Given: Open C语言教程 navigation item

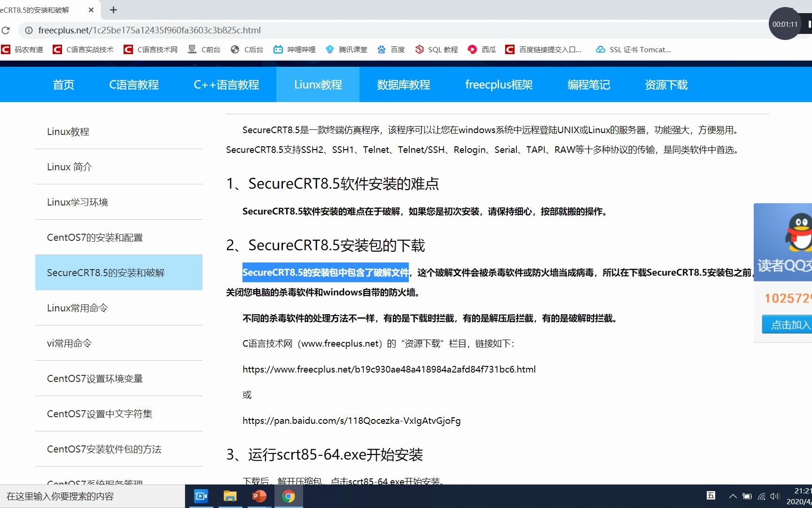Looking at the screenshot, I should coord(134,85).
